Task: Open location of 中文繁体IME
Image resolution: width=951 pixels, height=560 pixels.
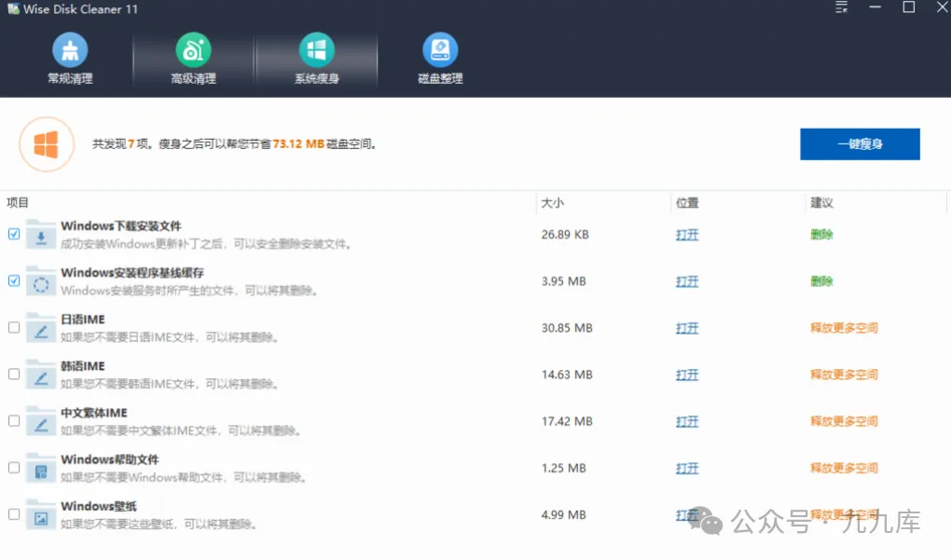Action: click(x=687, y=421)
